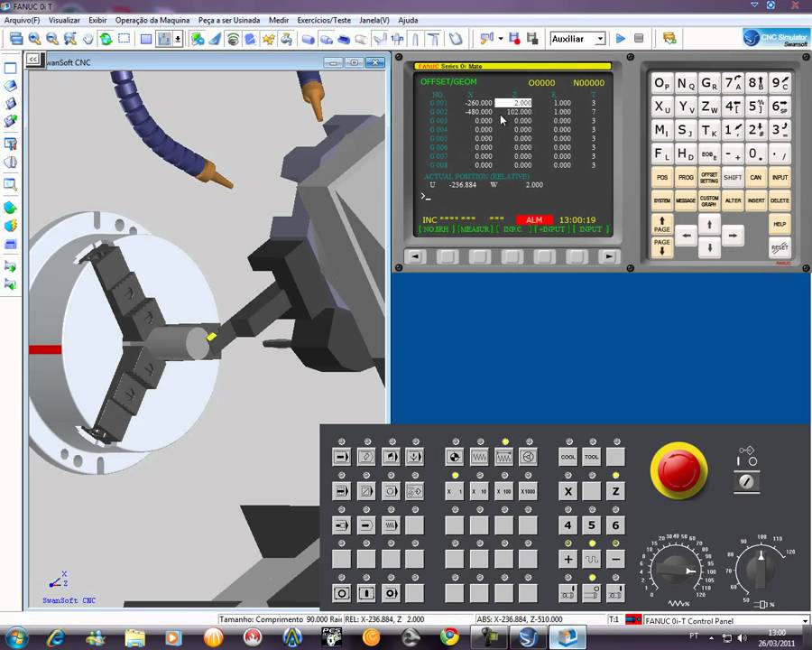Click the EOB key on keypad
Screen dimensions: 812x650
tap(709, 154)
